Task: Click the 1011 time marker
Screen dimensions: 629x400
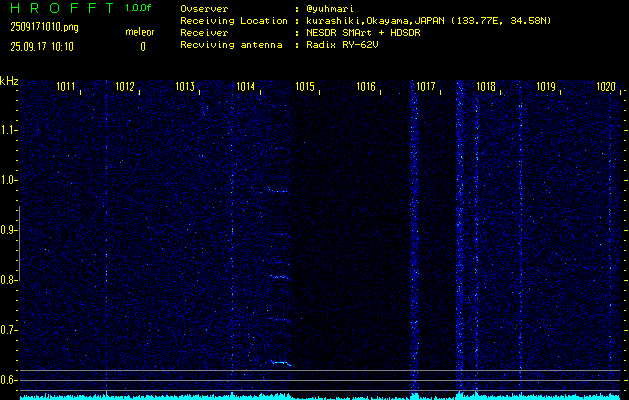Action: pos(65,86)
